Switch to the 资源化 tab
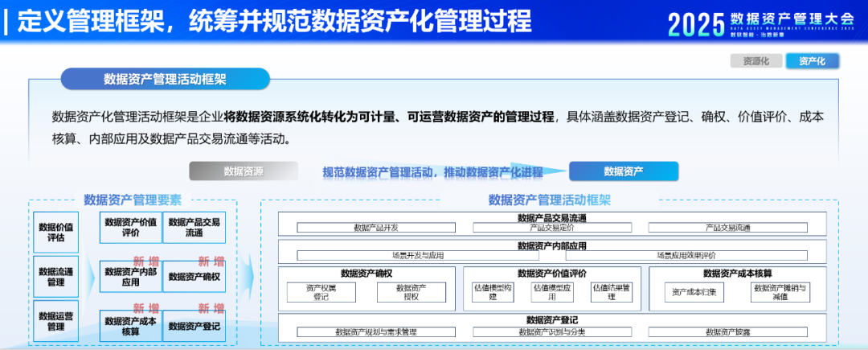The width and height of the screenshot is (868, 350). coord(756,61)
